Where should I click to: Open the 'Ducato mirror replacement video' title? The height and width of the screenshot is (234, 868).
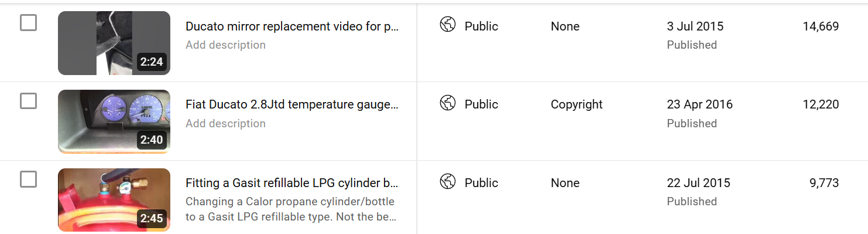pyautogui.click(x=292, y=26)
